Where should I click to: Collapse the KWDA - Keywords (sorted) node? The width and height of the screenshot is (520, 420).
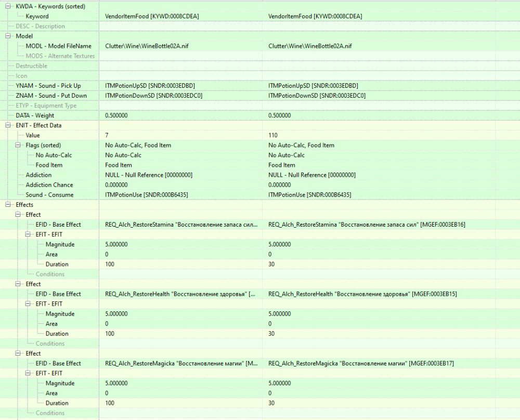8,6
